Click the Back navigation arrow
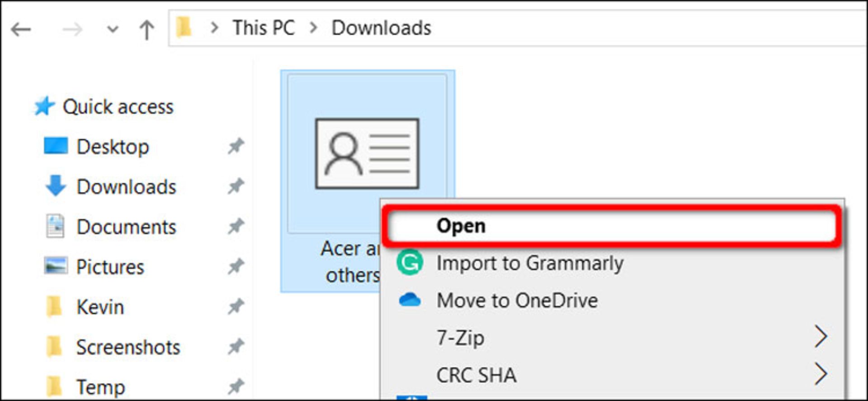This screenshot has height=401, width=868. point(21,29)
